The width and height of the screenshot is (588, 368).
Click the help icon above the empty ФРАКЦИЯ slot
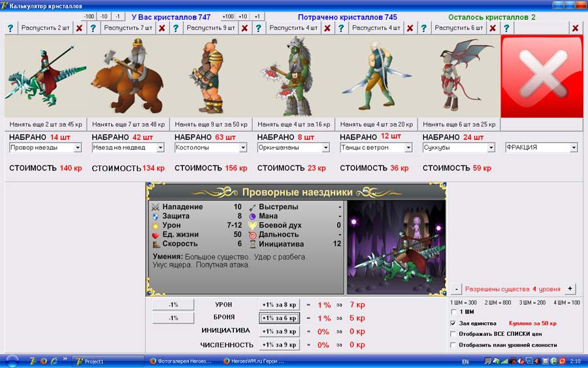506,28
